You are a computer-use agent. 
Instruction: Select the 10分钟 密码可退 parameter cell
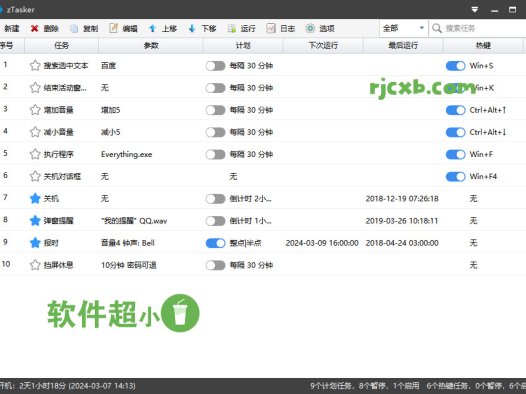coord(129,265)
